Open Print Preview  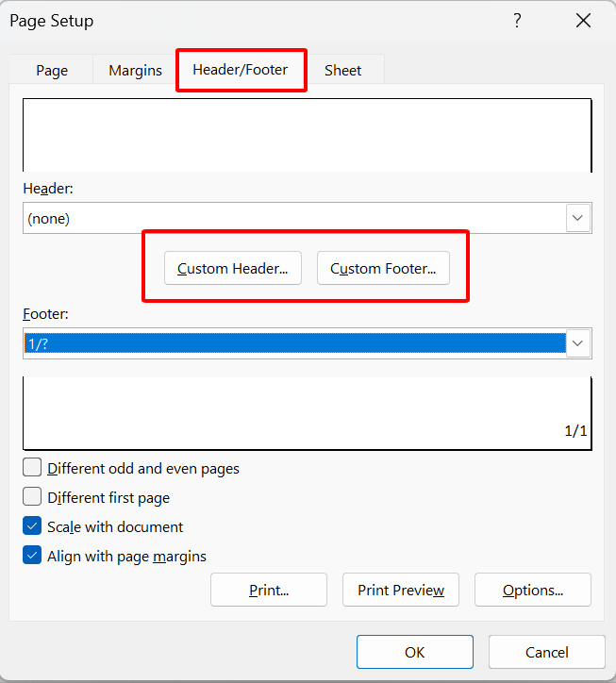tap(401, 591)
